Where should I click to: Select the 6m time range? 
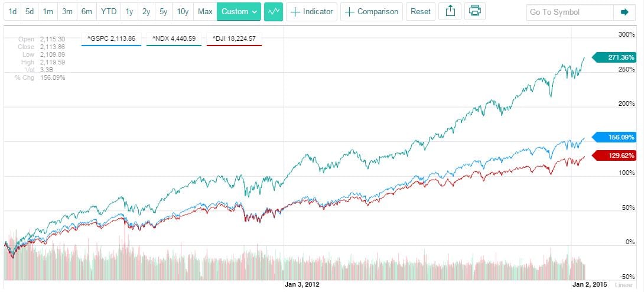[86, 12]
